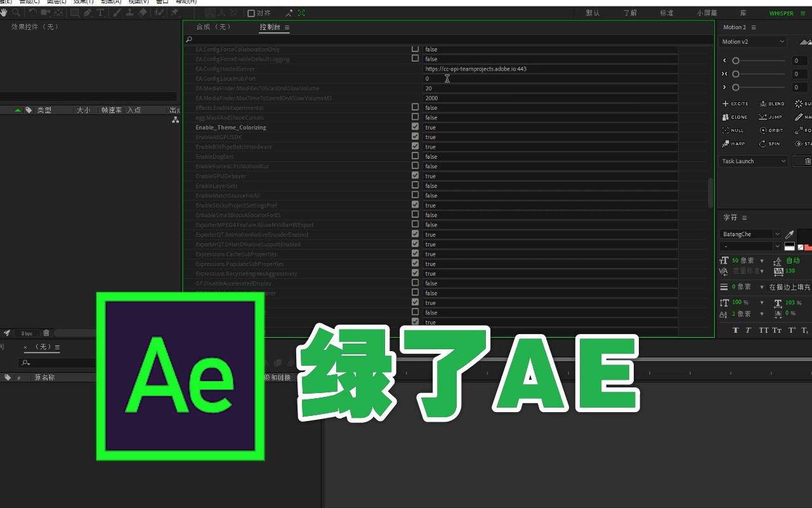Toggle the 对齐 snapping checkbox
Screen dimensions: 812x508
251,13
